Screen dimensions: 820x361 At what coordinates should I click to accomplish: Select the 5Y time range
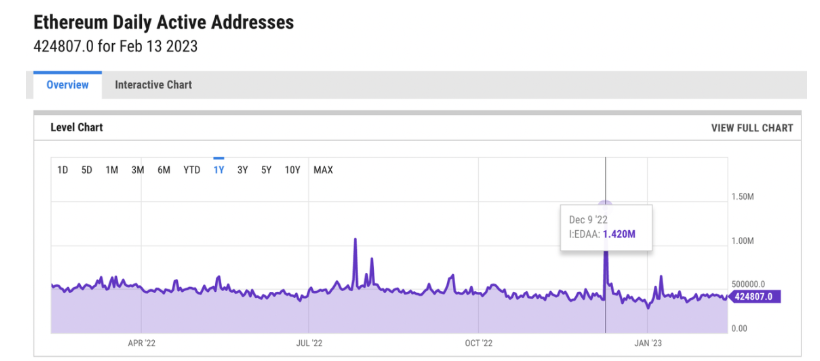(266, 170)
